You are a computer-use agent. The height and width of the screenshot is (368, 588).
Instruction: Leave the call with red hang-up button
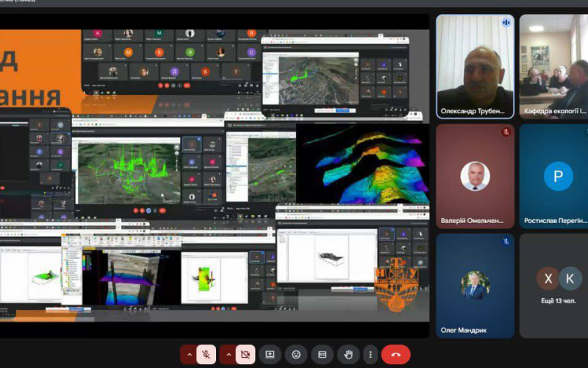pos(396,355)
